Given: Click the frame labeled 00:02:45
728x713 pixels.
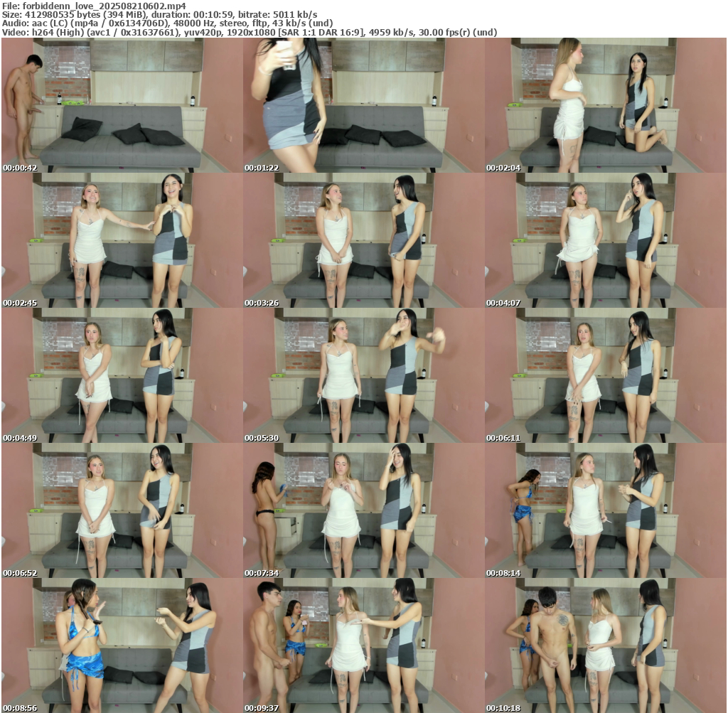Looking at the screenshot, I should tap(122, 240).
